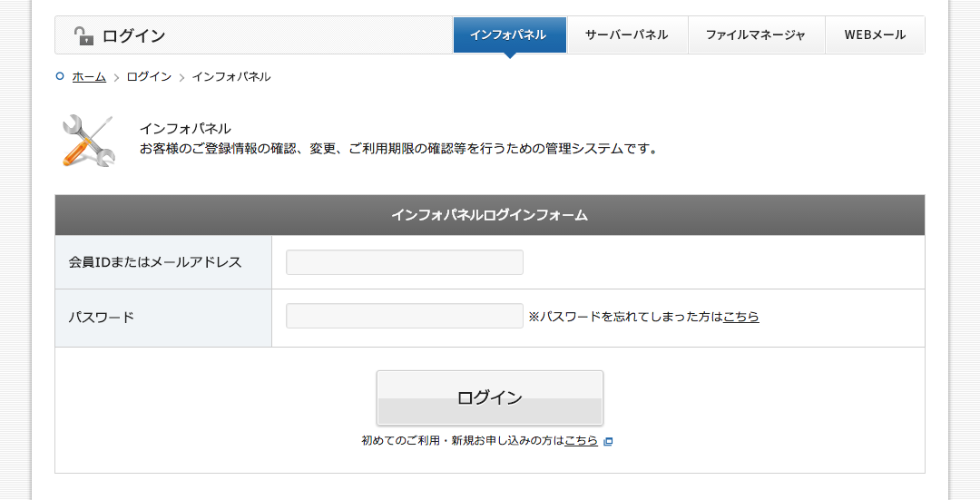The width and height of the screenshot is (980, 500).
Task: Switch to the サーバーパネル tab
Action: (626, 35)
